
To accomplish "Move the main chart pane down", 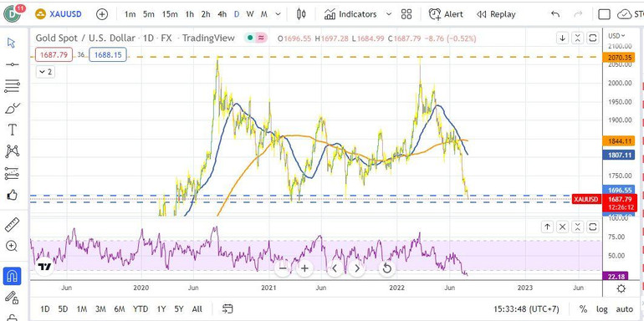I will [562, 38].
